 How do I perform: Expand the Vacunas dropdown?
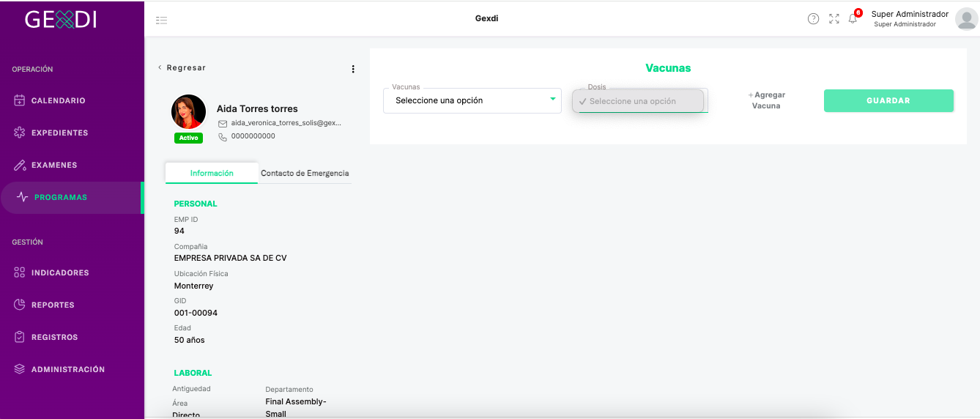click(x=472, y=100)
